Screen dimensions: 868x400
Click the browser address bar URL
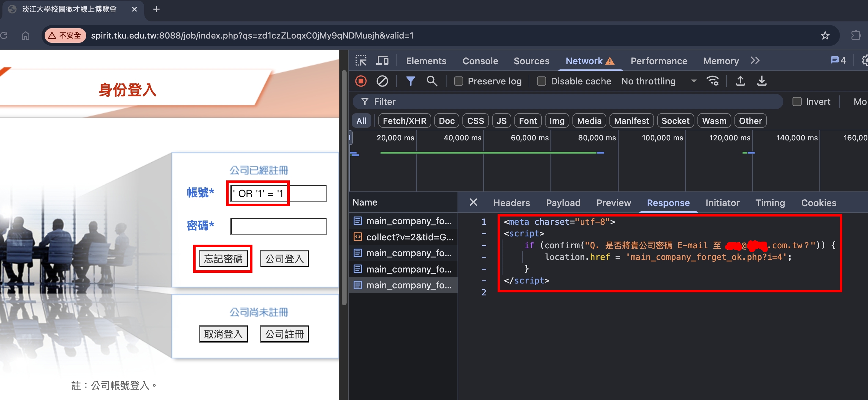point(252,35)
